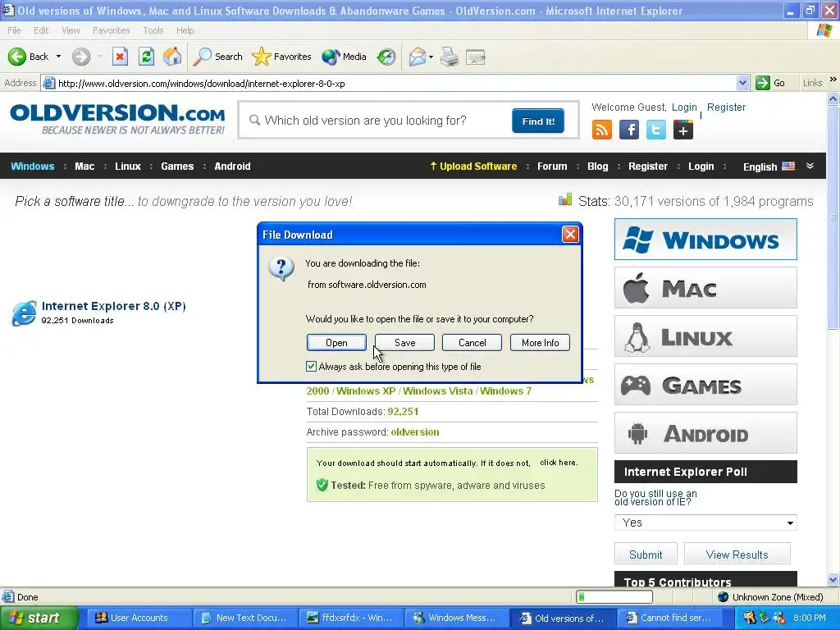This screenshot has height=630, width=840.
Task: Click More Info in File Download dialog
Action: 540,342
